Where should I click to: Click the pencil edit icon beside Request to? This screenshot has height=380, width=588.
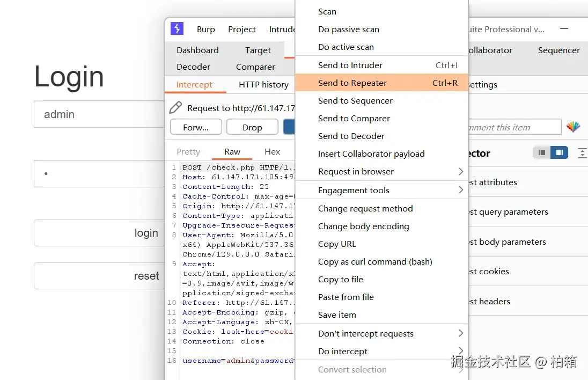click(175, 108)
